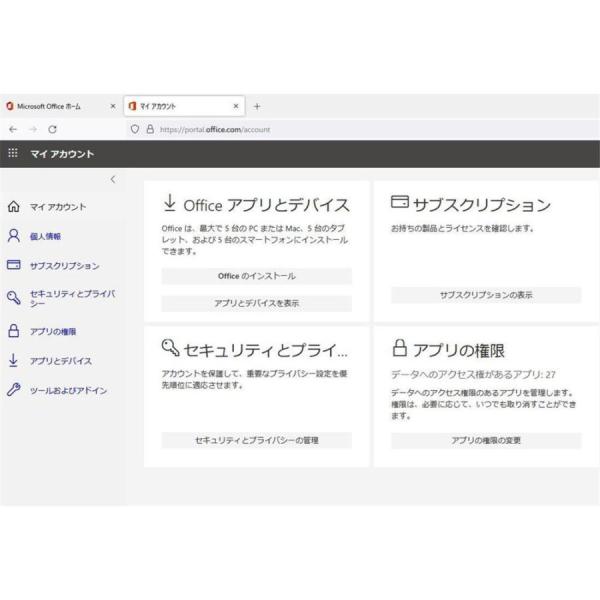Click the アプリの権限の変更 button
Image resolution: width=600 pixels, height=600 pixels.
click(x=486, y=440)
